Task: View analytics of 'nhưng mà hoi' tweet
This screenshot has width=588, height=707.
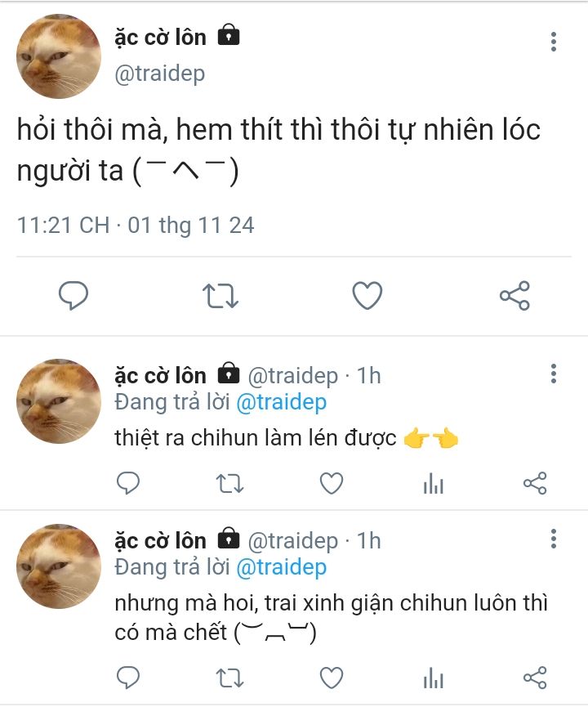Action: tap(434, 678)
